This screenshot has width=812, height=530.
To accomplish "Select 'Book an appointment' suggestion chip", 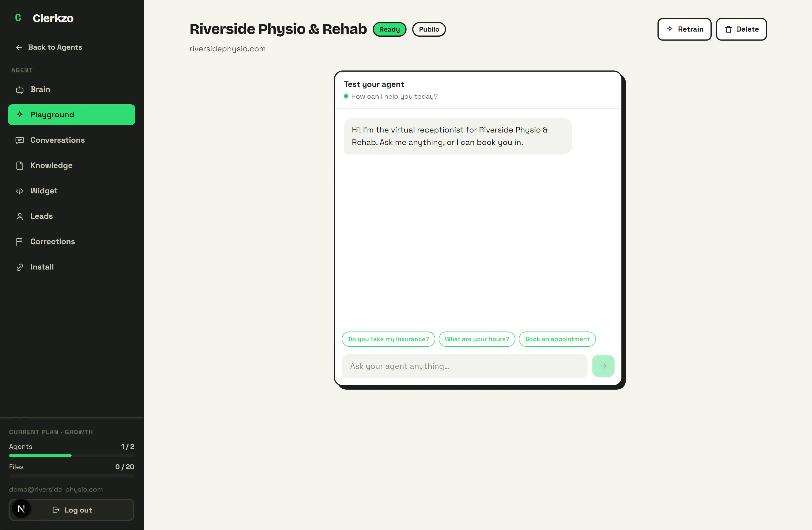I will [557, 339].
